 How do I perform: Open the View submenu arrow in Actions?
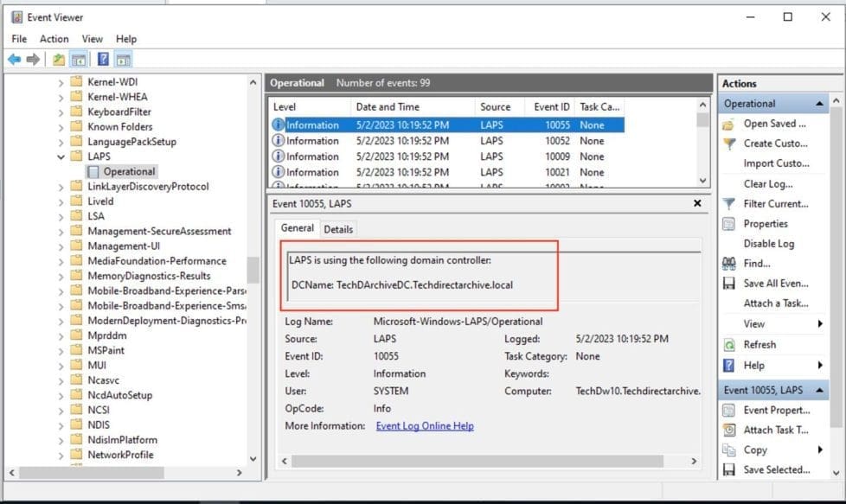point(819,324)
